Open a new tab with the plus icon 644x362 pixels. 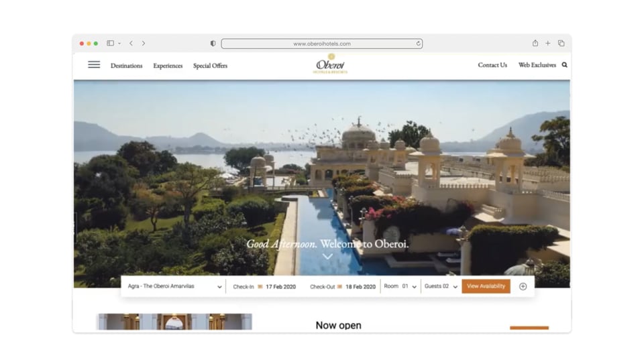(x=548, y=43)
